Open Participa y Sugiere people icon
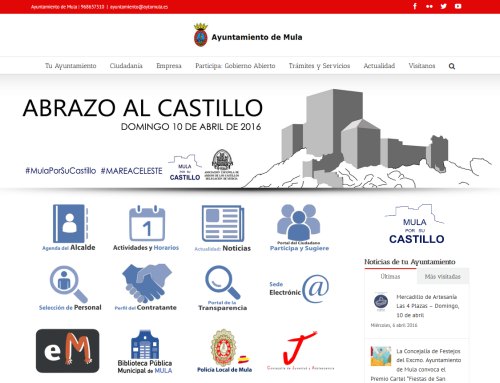This screenshot has height=383, width=500. [x=299, y=228]
